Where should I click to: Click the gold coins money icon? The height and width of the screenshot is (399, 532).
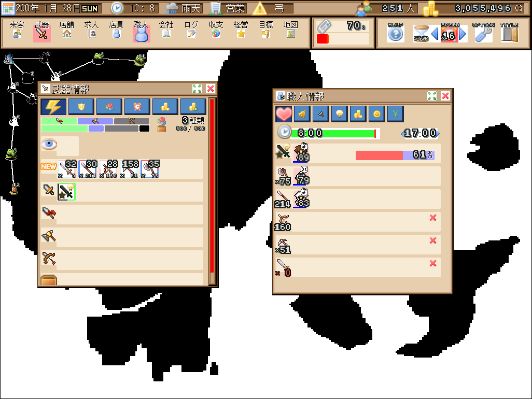click(431, 8)
